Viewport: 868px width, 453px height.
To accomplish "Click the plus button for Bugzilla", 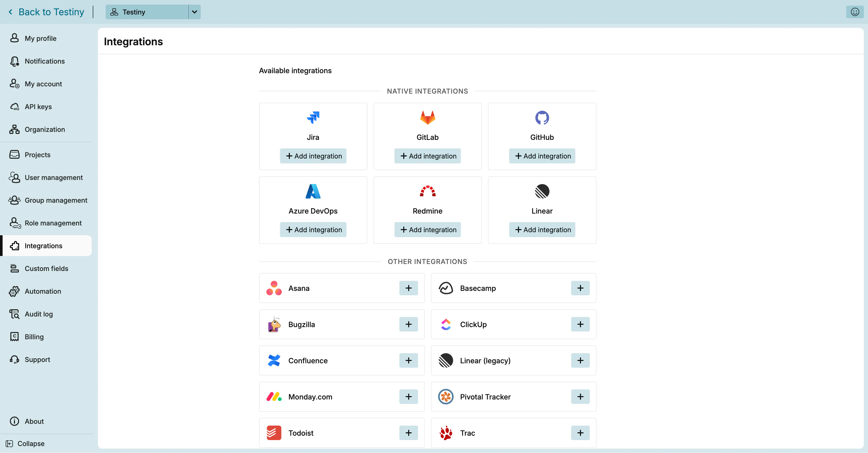I will tap(408, 324).
